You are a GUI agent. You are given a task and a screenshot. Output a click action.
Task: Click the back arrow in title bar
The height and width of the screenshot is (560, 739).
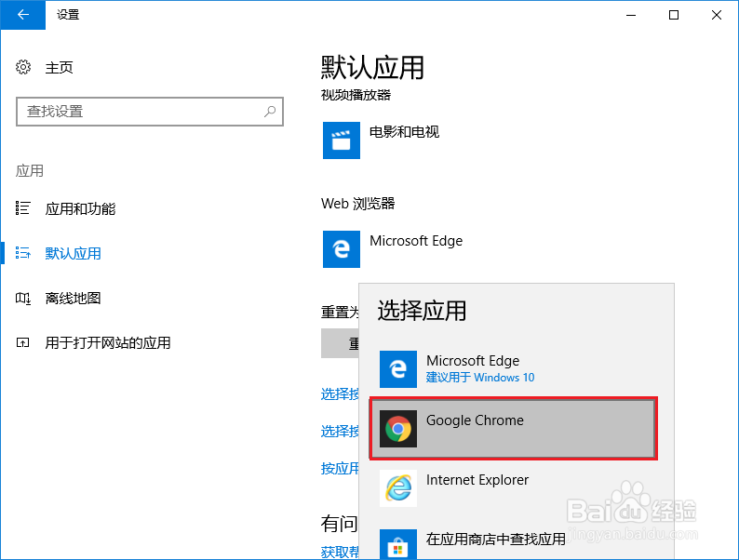point(22,14)
